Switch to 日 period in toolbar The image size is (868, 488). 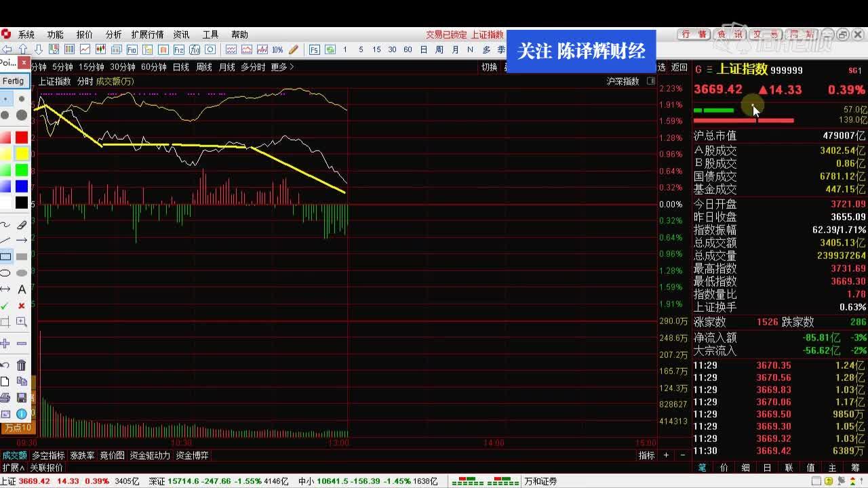[x=424, y=49]
